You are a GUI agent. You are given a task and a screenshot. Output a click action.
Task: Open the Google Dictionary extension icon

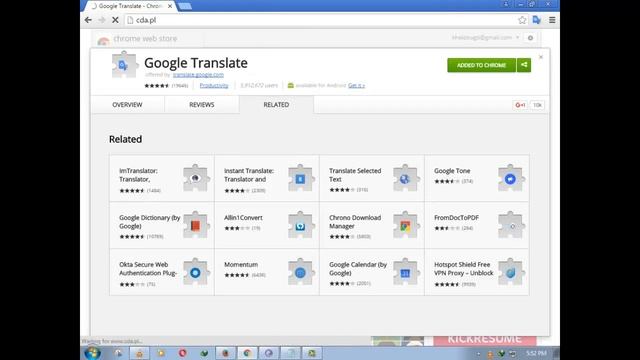pyautogui.click(x=196, y=225)
